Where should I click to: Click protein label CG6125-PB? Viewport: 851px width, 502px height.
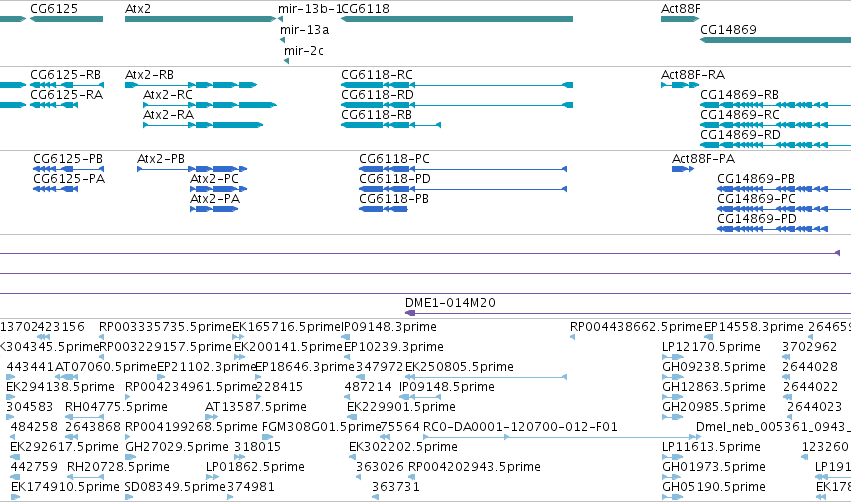(68, 159)
